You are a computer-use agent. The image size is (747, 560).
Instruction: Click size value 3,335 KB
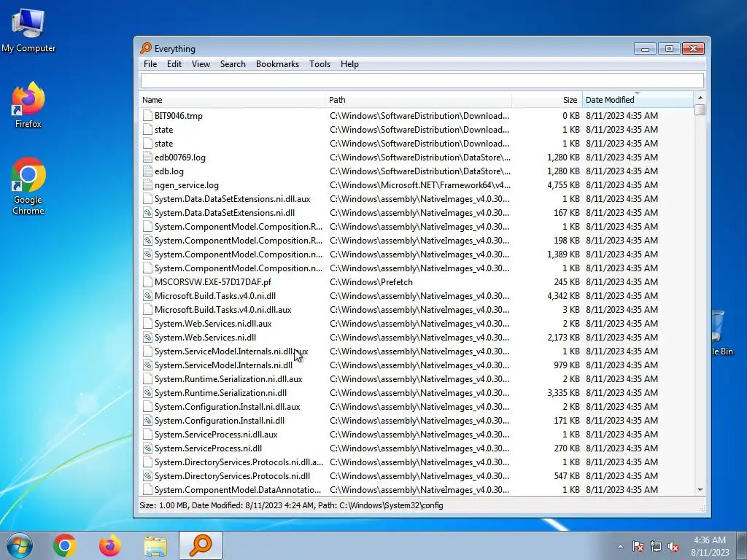click(x=563, y=393)
